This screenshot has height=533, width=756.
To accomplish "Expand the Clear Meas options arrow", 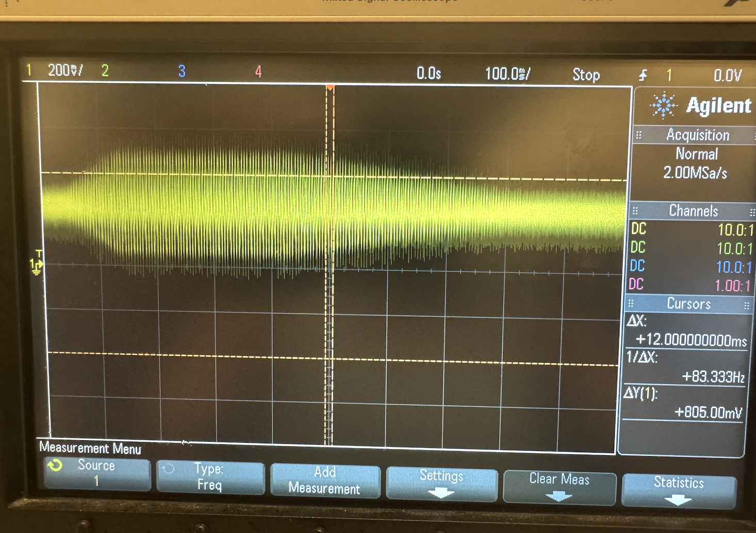I will [x=558, y=495].
